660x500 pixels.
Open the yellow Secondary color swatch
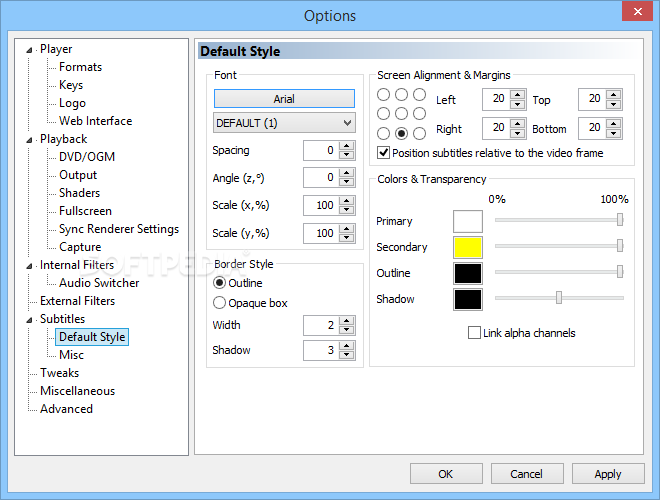click(468, 247)
